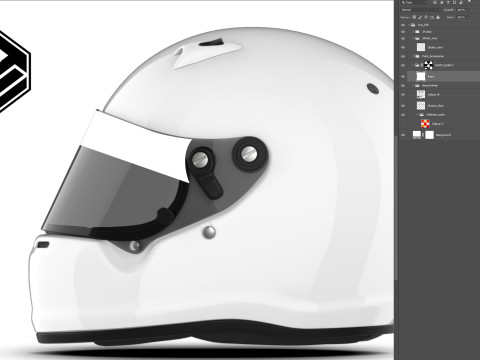Hide the topmost layer group
Image resolution: width=480 pixels, height=360 pixels.
(x=403, y=25)
